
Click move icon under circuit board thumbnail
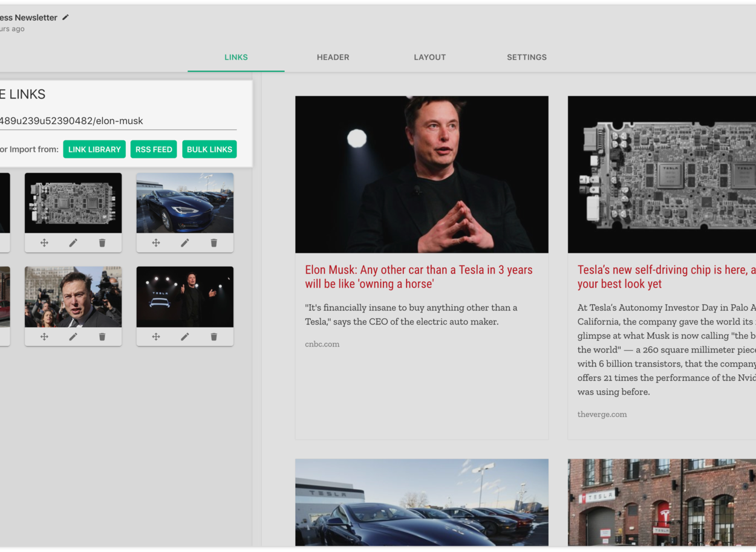click(x=44, y=242)
